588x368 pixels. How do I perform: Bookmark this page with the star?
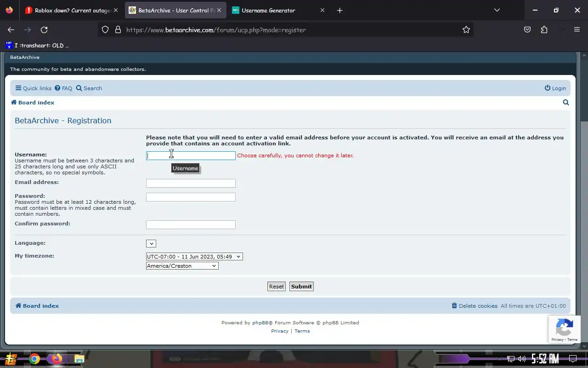pos(466,30)
